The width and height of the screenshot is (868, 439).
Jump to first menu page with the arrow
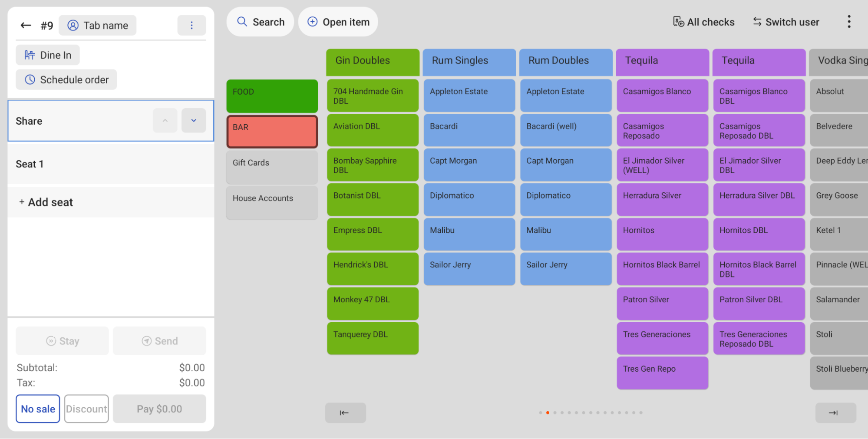(x=345, y=413)
